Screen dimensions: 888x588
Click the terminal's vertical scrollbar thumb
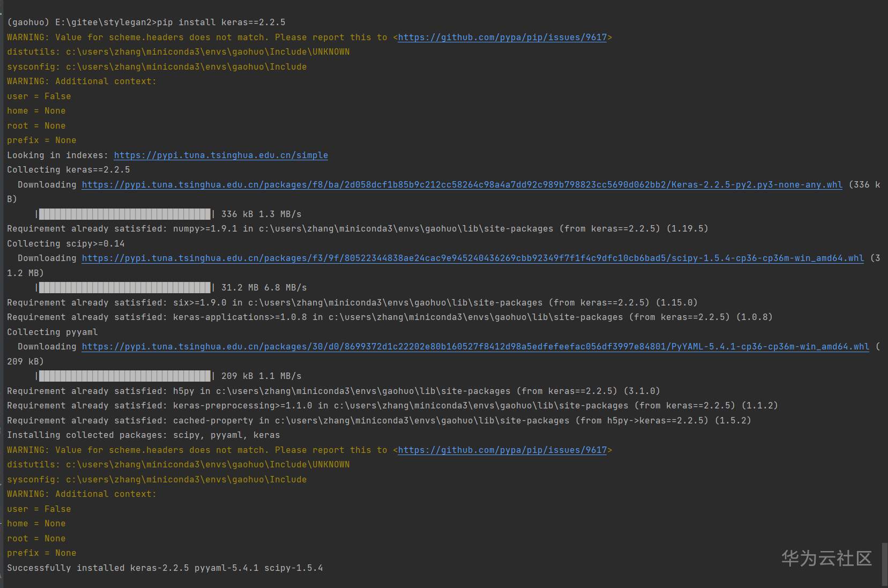(884, 564)
